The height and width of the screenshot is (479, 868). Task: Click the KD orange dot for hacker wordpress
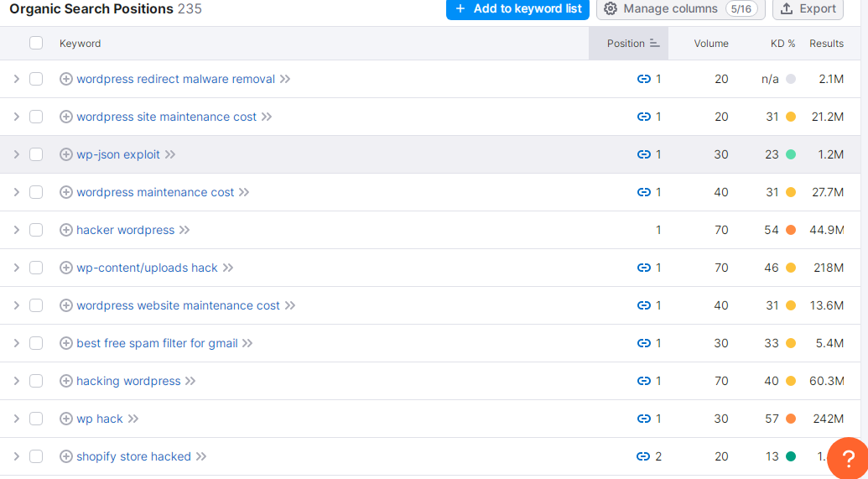click(x=791, y=230)
